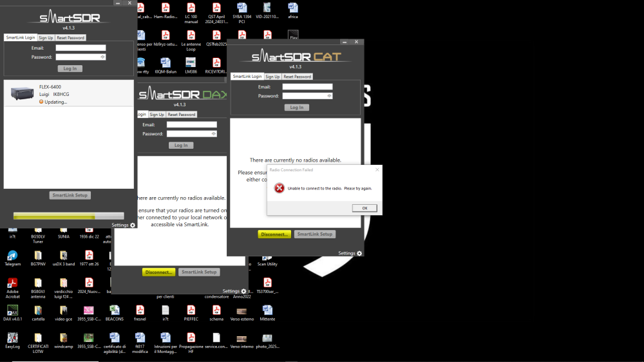Select the LM386 file icon
Image resolution: width=644 pixels, height=362 pixels.
[191, 66]
